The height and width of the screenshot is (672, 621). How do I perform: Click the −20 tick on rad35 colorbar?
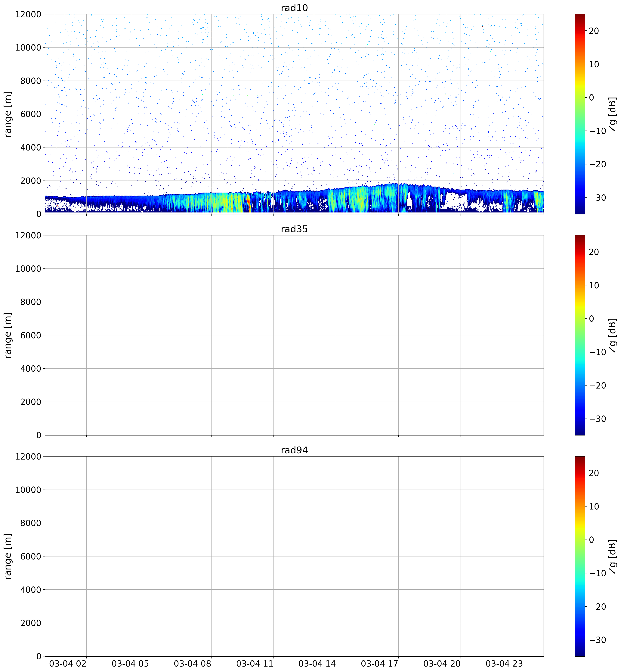598,385
